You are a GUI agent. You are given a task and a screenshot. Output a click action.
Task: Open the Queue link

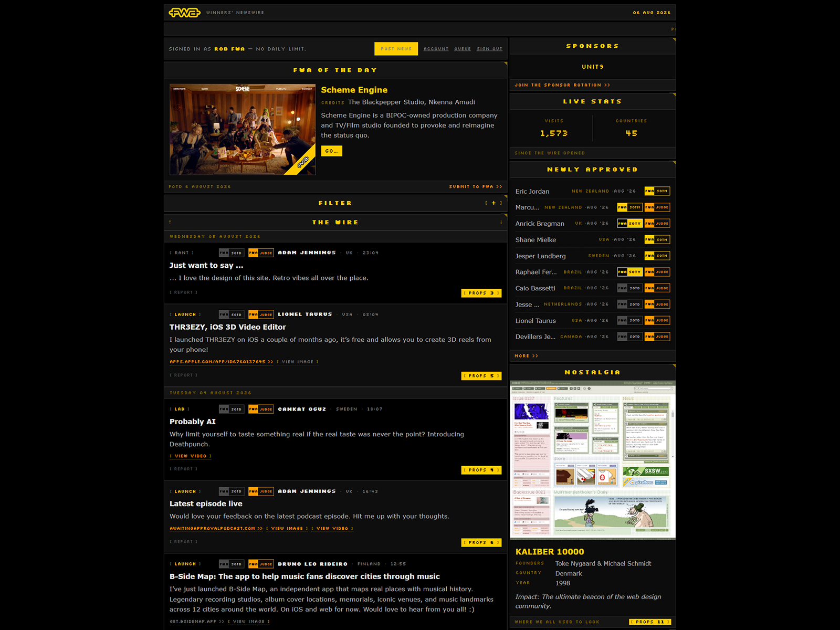tap(463, 49)
